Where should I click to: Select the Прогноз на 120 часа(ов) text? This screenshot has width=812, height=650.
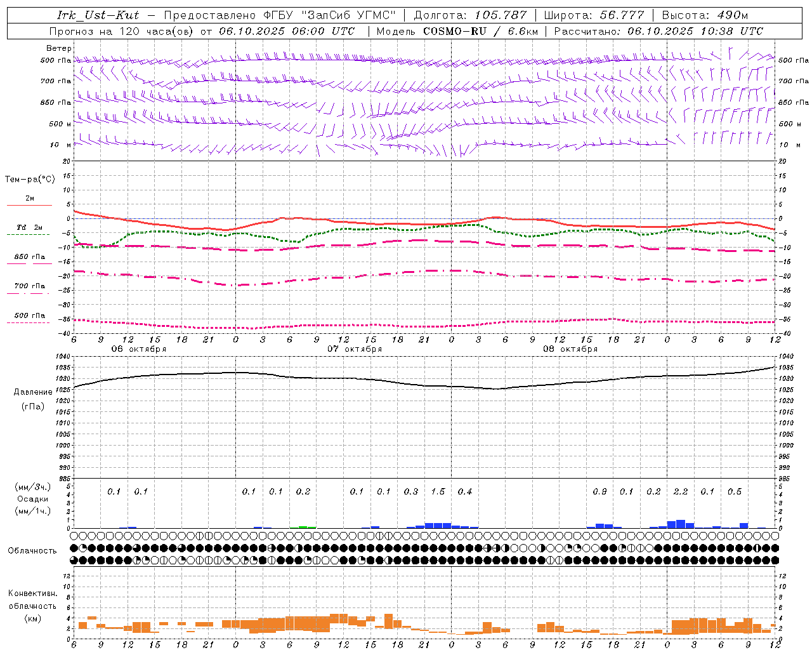click(122, 31)
